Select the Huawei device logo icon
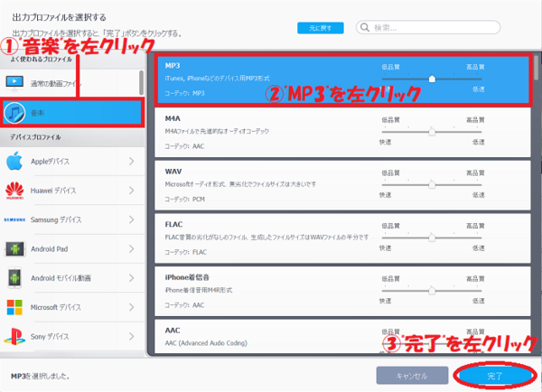542x392 pixels. (x=14, y=191)
